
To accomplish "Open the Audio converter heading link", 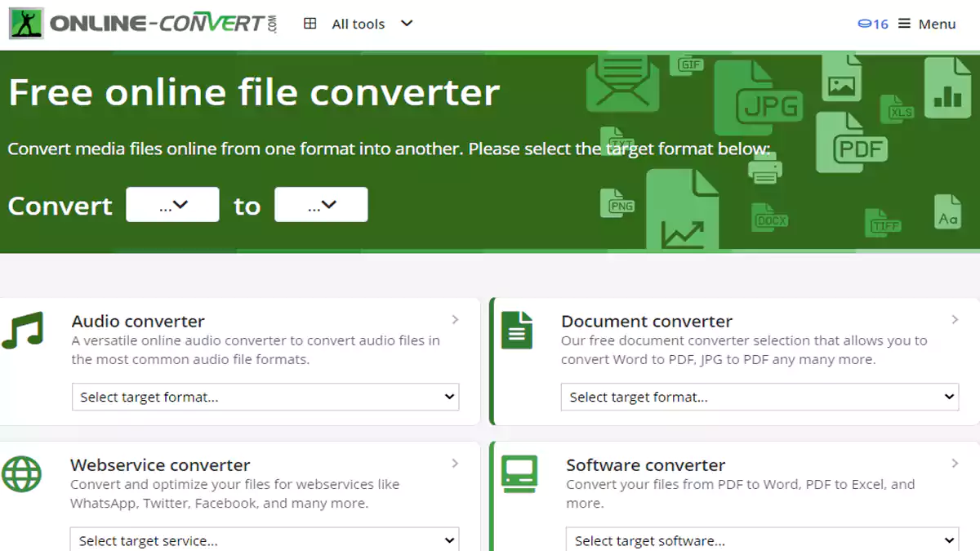I will click(138, 321).
